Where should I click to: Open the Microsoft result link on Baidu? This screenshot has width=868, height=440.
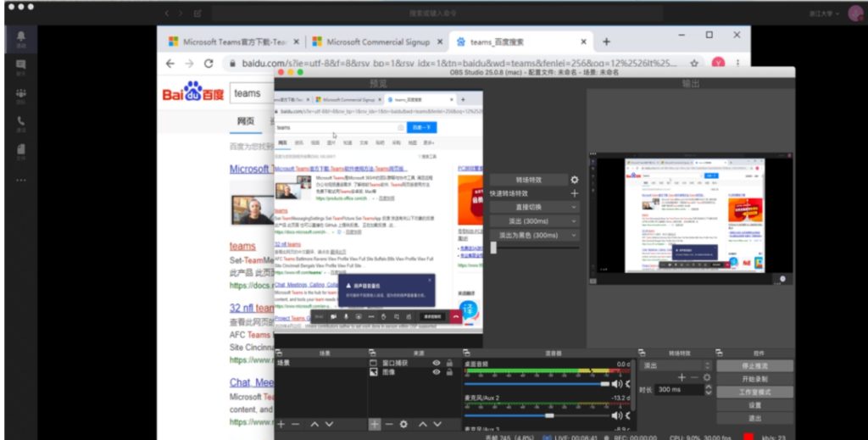[x=252, y=169]
